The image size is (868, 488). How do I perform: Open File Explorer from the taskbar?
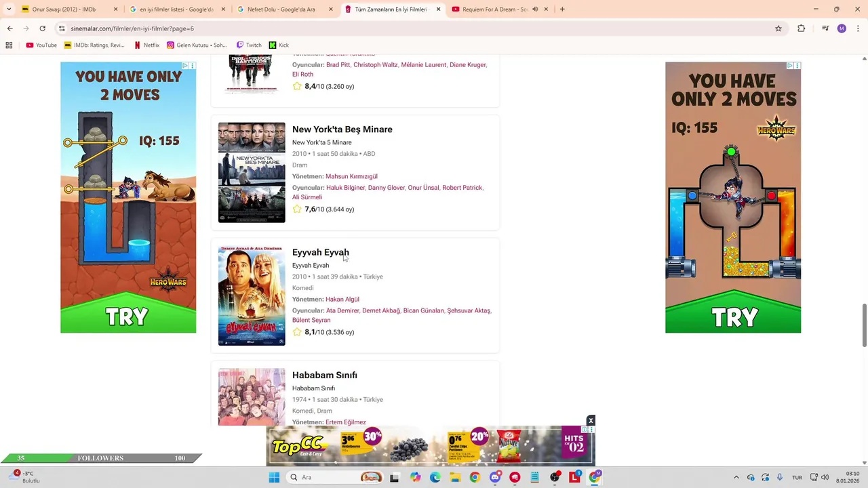[455, 477]
